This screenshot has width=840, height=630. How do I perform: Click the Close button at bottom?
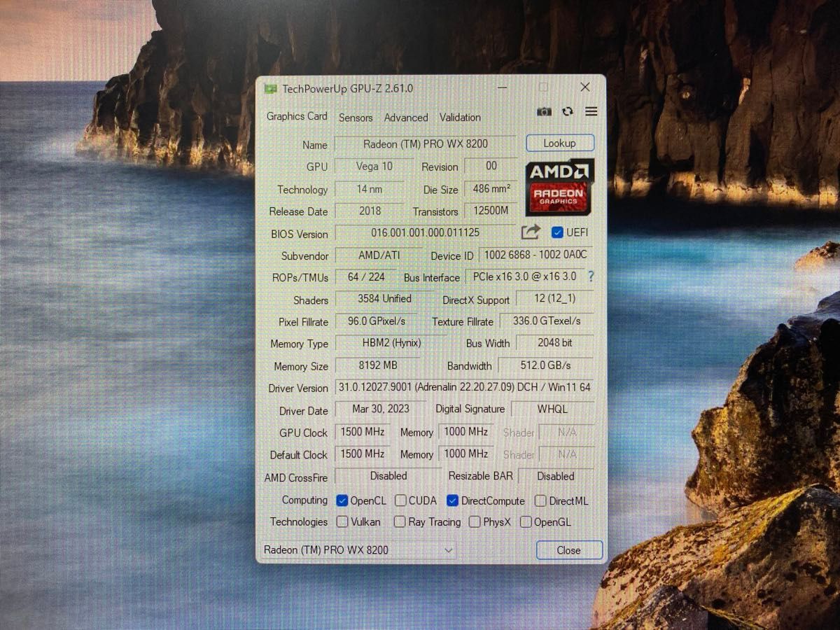tap(569, 550)
